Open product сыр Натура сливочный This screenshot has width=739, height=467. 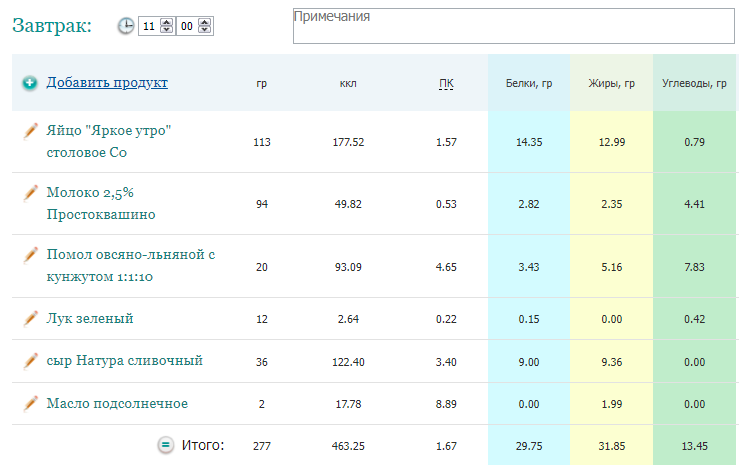click(x=124, y=361)
